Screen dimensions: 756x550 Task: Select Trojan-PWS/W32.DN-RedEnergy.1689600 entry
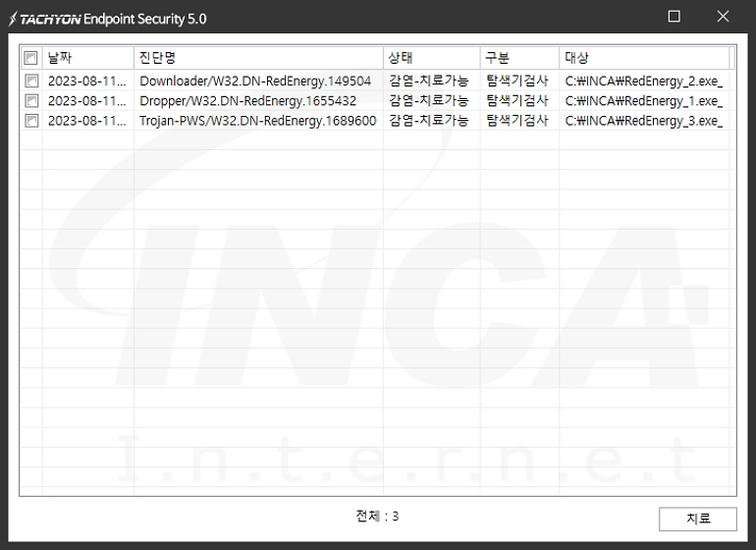[x=258, y=120]
